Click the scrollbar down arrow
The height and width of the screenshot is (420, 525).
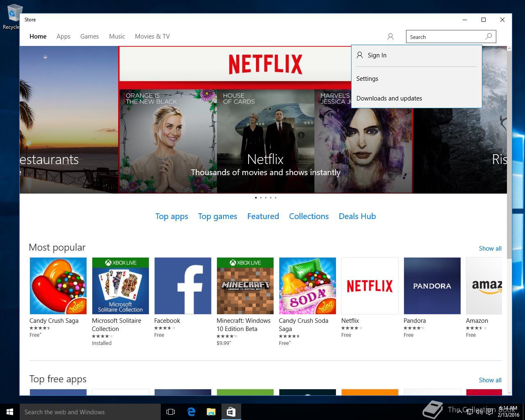509,393
